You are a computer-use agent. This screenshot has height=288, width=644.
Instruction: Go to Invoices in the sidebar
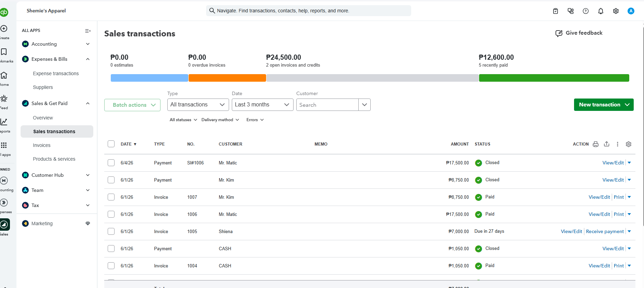[x=41, y=145]
